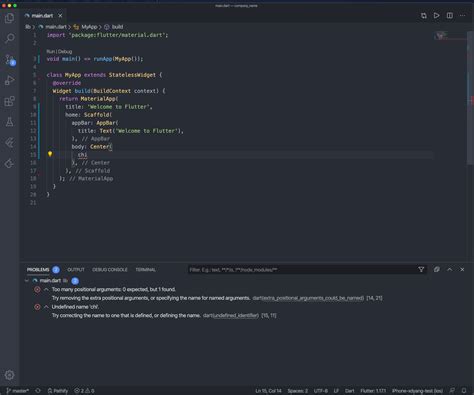The width and height of the screenshot is (474, 395).
Task: Click on 'chi' underlined code on line 15
Action: pyautogui.click(x=82, y=155)
